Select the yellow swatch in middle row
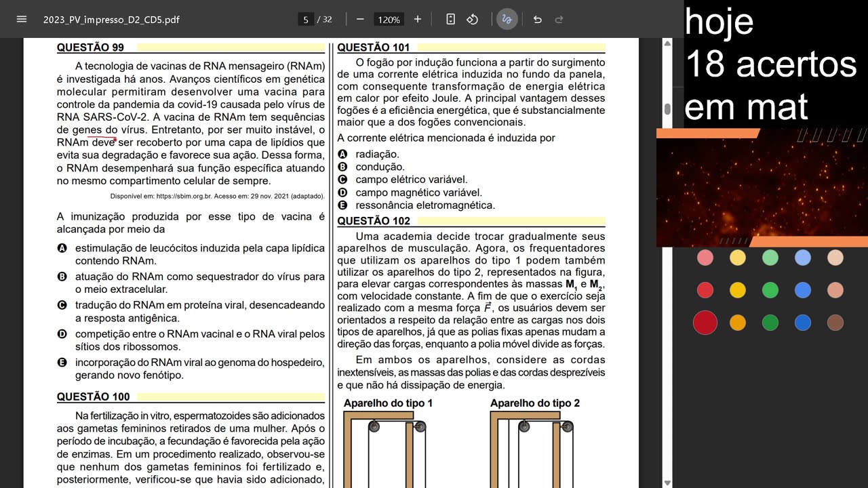This screenshot has width=868, height=488. click(738, 290)
